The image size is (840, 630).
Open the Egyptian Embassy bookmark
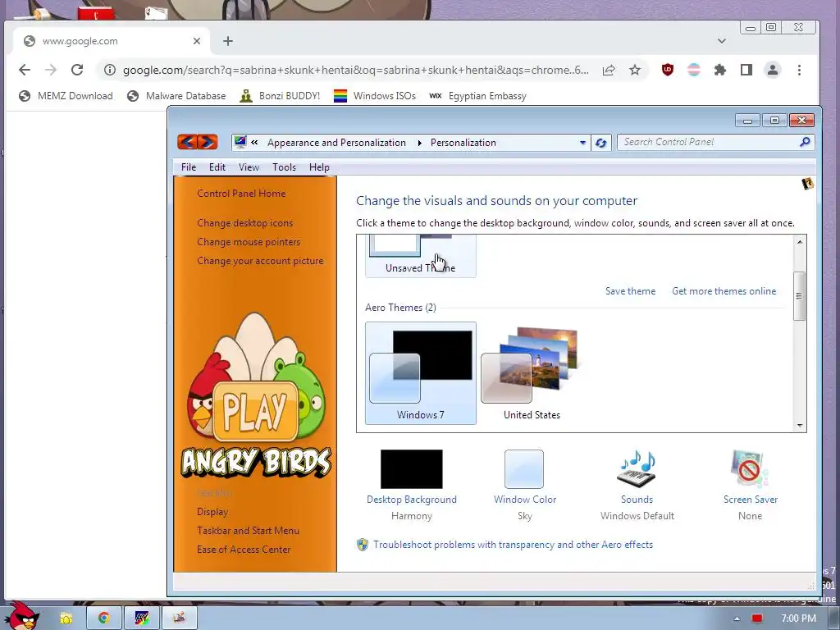point(478,96)
